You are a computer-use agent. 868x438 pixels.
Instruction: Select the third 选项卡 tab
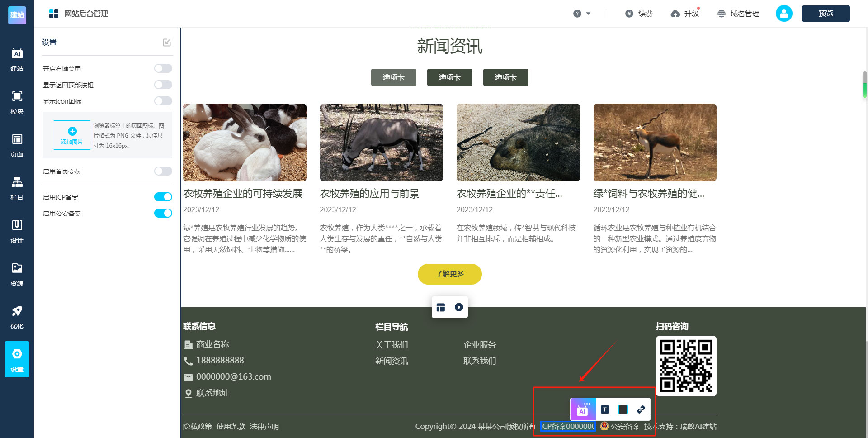click(x=506, y=77)
